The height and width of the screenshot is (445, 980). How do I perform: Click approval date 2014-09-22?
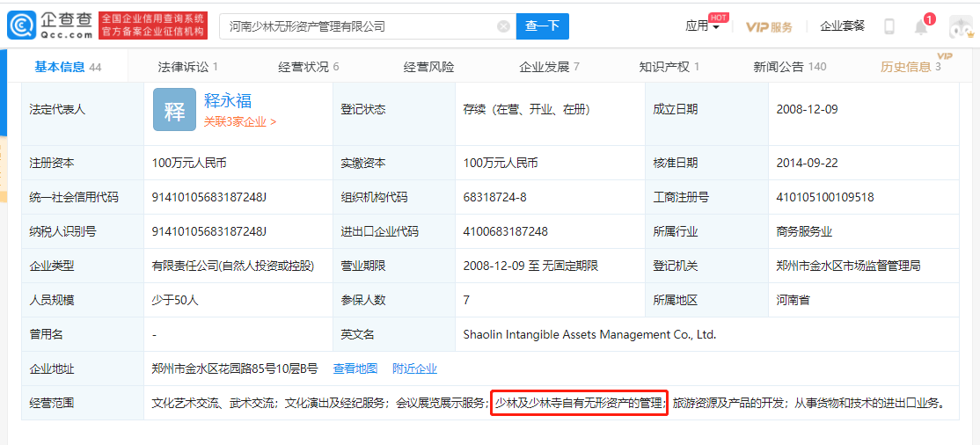807,163
